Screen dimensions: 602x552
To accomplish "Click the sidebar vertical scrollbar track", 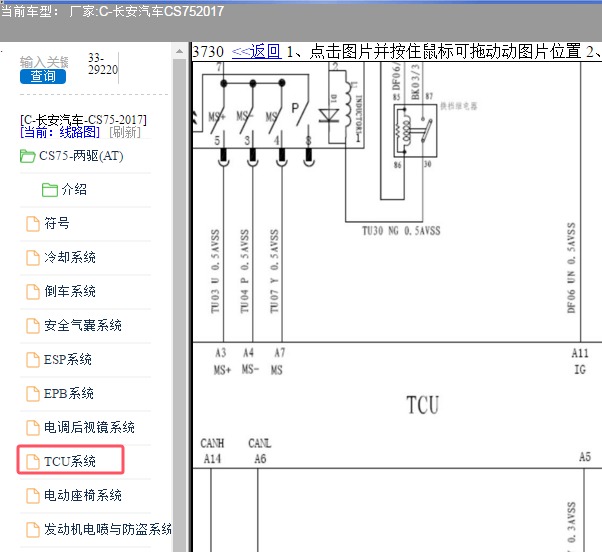I will 179,305.
